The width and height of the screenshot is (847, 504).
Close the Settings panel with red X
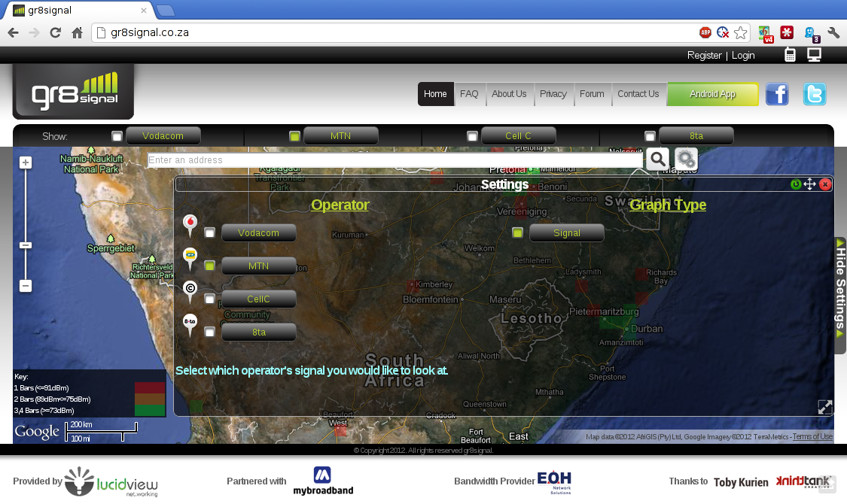tap(825, 184)
